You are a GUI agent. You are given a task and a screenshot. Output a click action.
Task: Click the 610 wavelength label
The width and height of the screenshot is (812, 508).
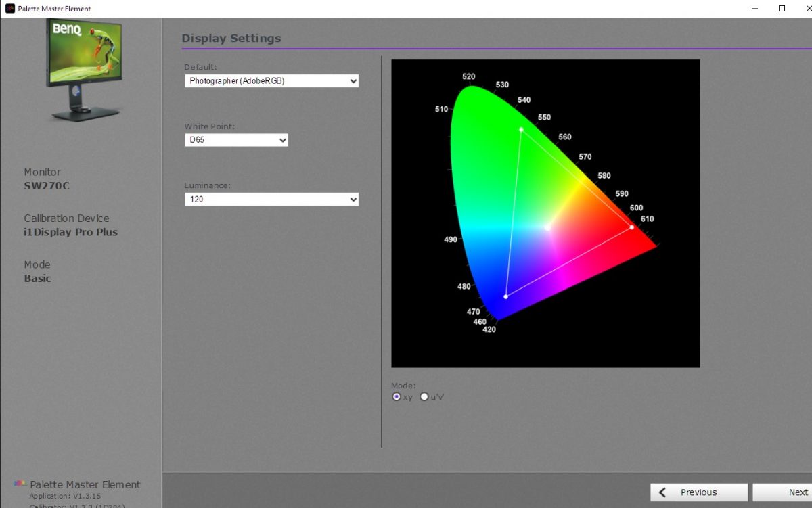tap(647, 219)
